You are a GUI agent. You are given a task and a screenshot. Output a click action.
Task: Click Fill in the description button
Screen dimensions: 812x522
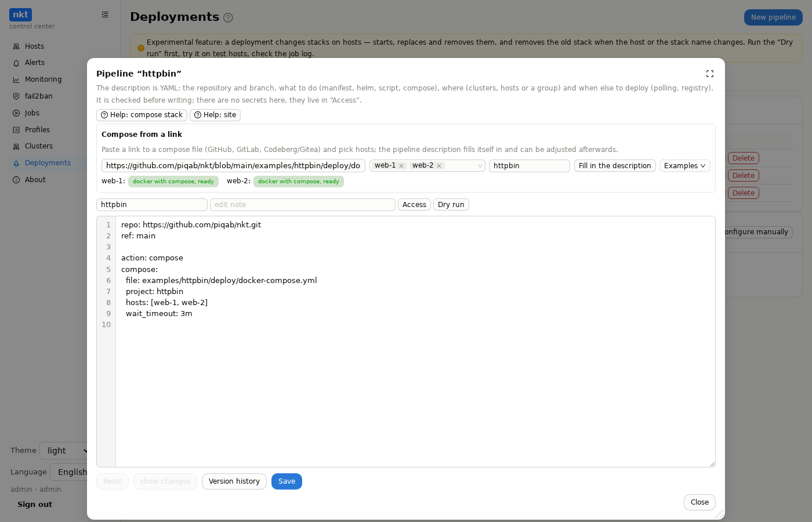tap(615, 166)
